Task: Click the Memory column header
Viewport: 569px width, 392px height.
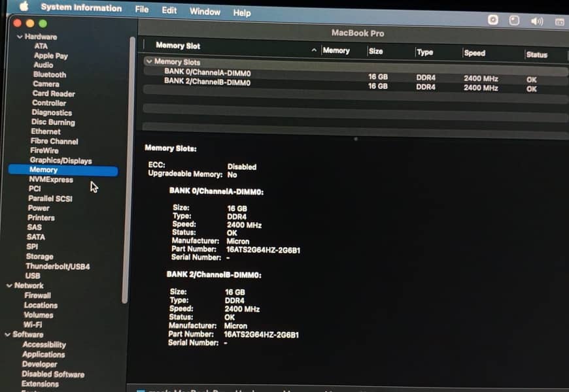Action: (336, 50)
